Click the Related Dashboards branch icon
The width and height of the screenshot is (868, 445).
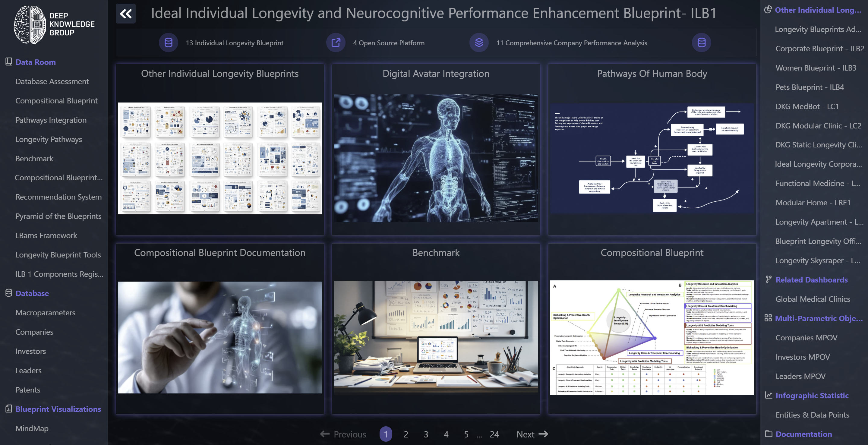768,279
